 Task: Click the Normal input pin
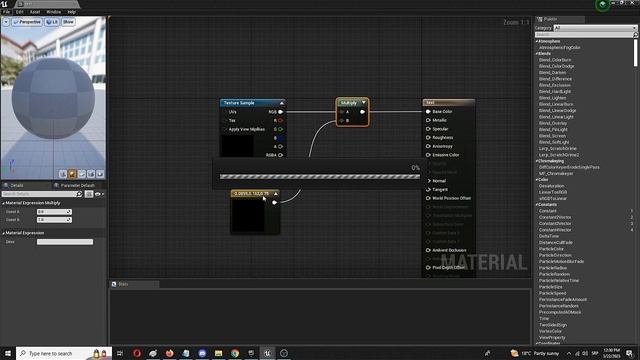click(429, 181)
